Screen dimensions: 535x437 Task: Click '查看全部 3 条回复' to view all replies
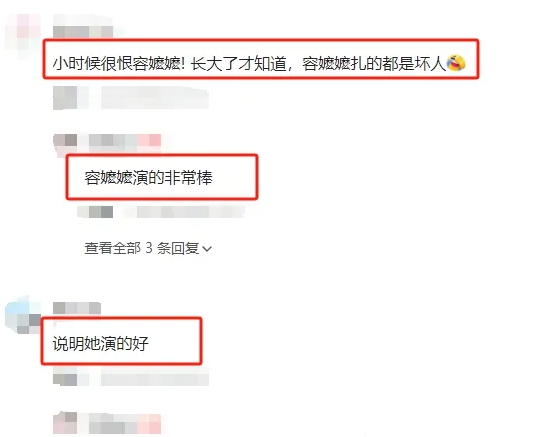(x=148, y=248)
